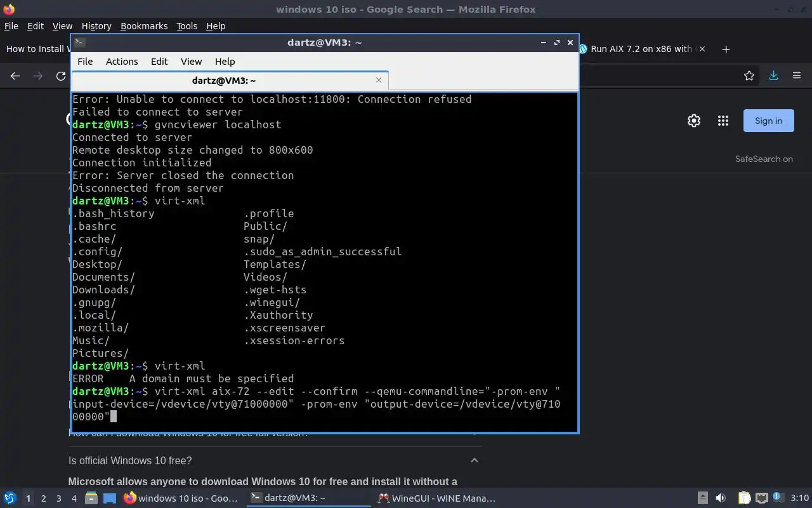This screenshot has width=812, height=508.
Task: Bookmark this page with star icon
Action: pyautogui.click(x=749, y=76)
